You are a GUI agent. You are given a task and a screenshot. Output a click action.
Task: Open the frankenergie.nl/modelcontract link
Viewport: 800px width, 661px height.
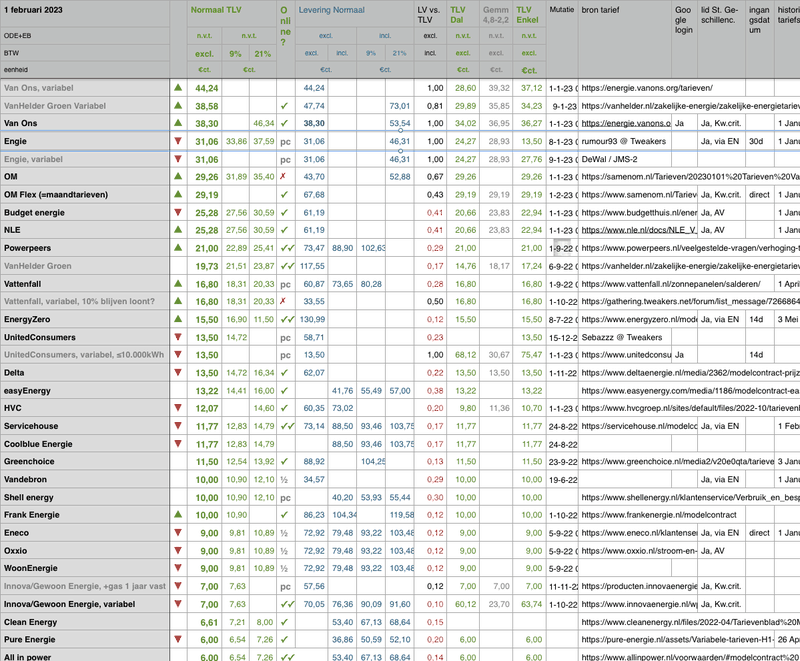659,515
